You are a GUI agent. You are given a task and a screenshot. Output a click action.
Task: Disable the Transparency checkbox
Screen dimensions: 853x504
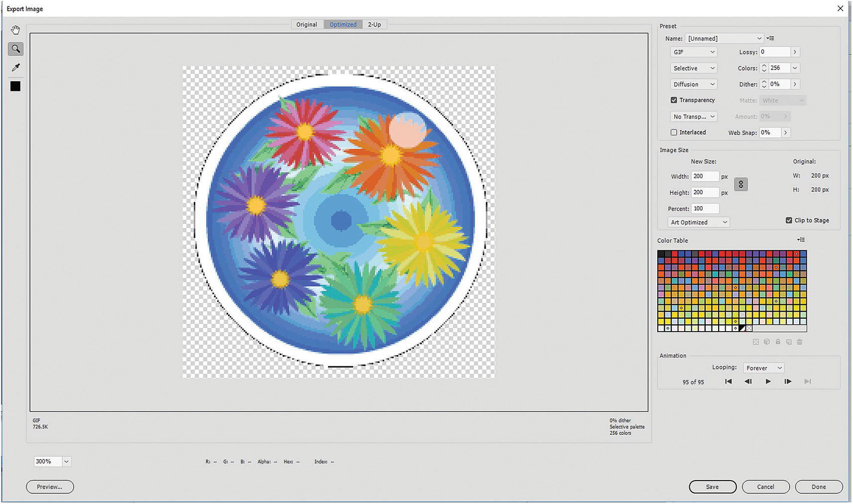coord(674,100)
